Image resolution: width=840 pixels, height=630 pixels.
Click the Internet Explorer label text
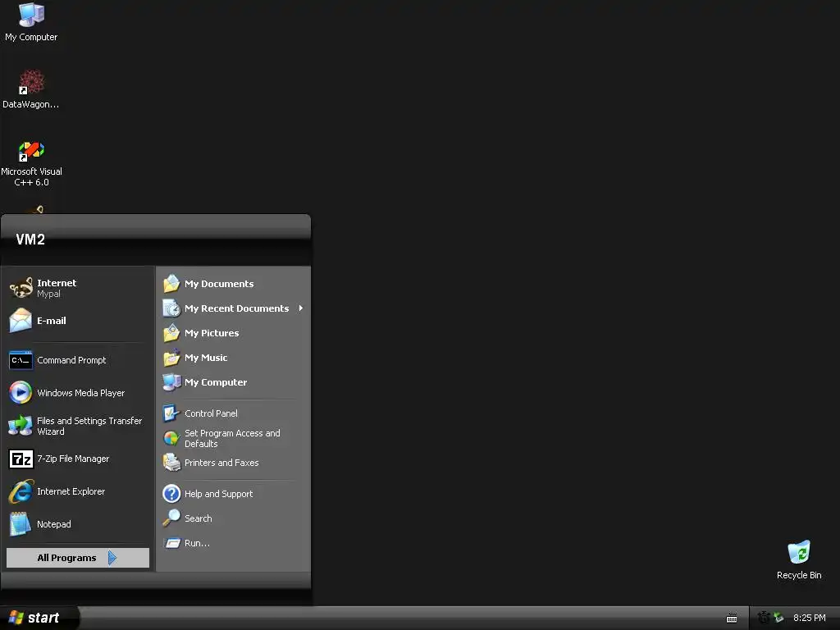71,491
